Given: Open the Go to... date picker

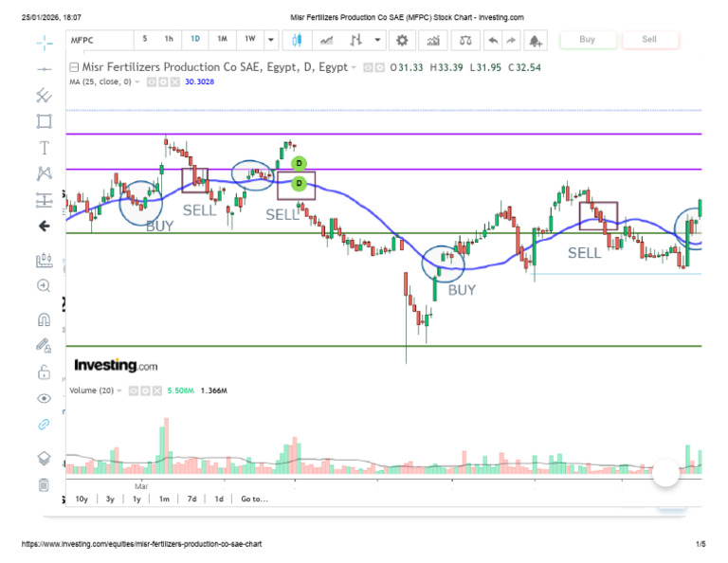Looking at the screenshot, I should [x=254, y=499].
